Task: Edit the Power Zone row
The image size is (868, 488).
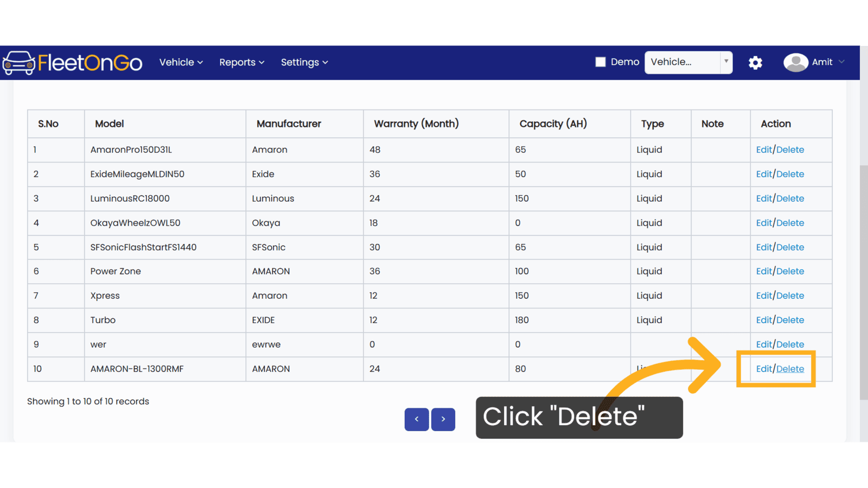Action: 764,271
